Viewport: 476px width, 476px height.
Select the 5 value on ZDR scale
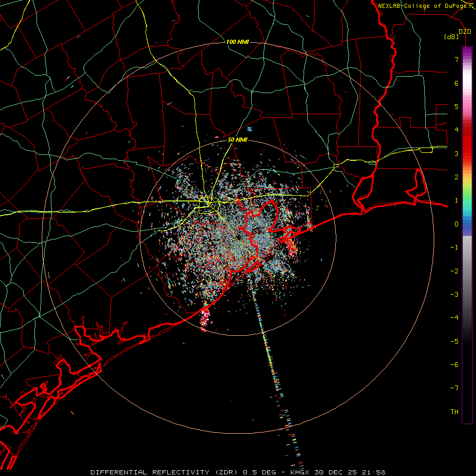456,106
